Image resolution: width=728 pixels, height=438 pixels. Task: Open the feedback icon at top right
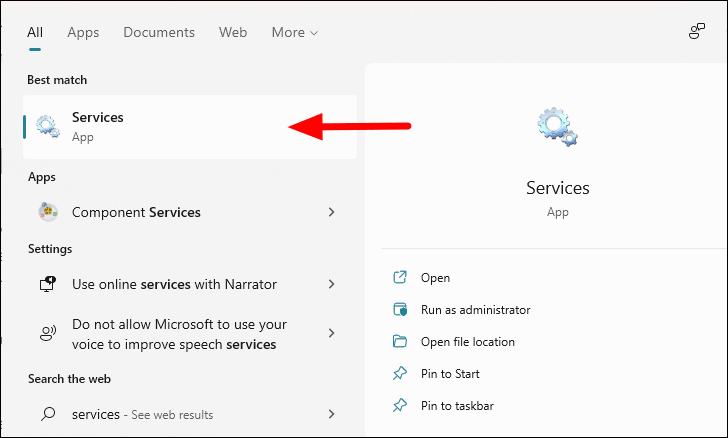(x=696, y=31)
